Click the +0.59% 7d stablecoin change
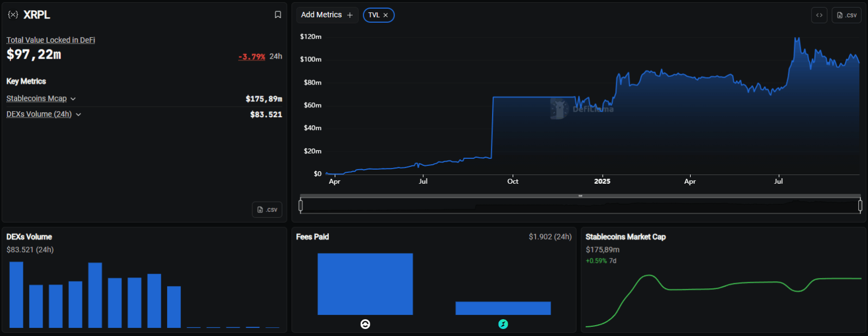The image size is (868, 336). [x=601, y=261]
